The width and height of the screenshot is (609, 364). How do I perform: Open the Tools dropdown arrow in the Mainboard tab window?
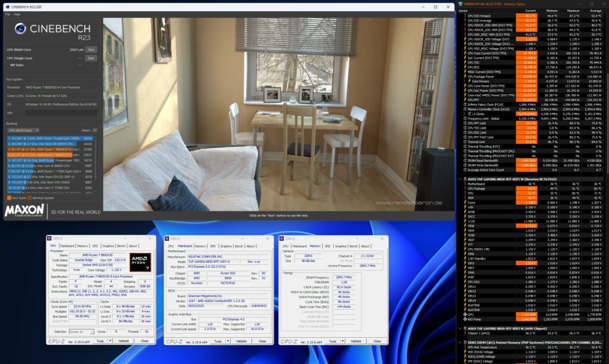(228, 341)
